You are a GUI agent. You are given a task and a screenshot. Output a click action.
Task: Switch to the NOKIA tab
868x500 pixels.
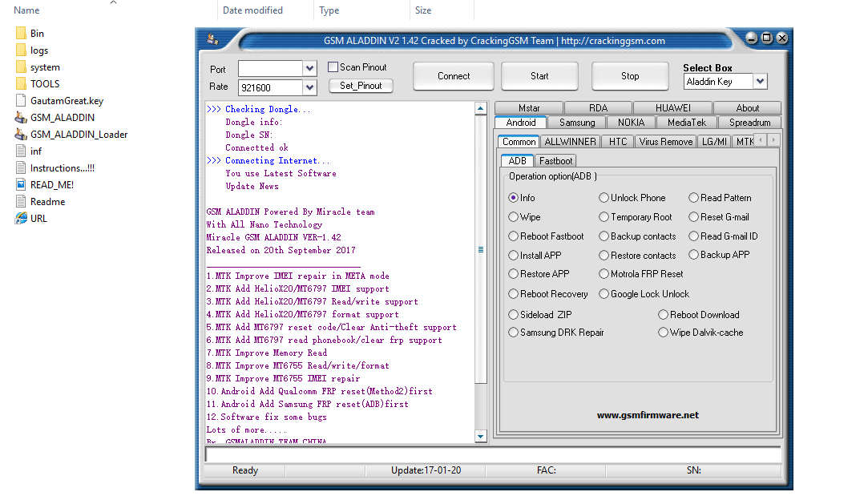click(631, 123)
